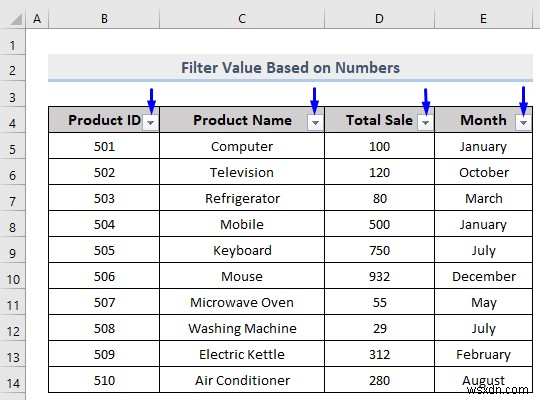Select row 10 header
This screenshot has height=400, width=540.
click(x=12, y=279)
